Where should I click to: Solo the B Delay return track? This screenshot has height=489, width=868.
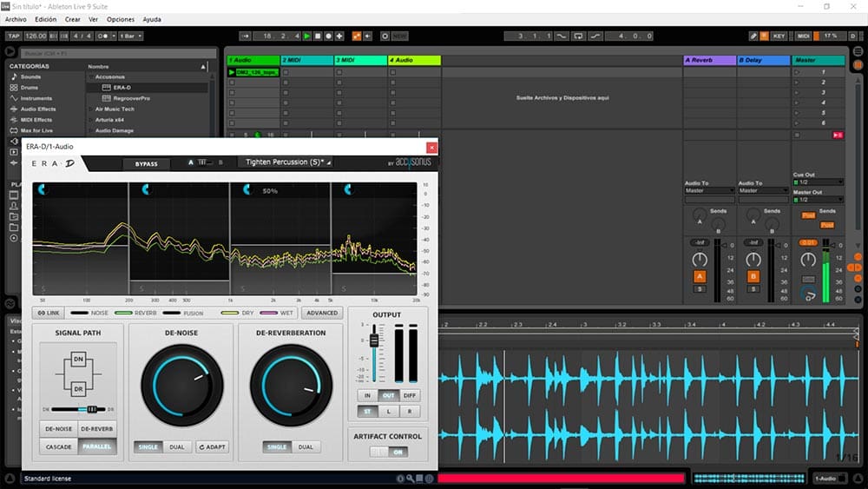click(x=753, y=289)
